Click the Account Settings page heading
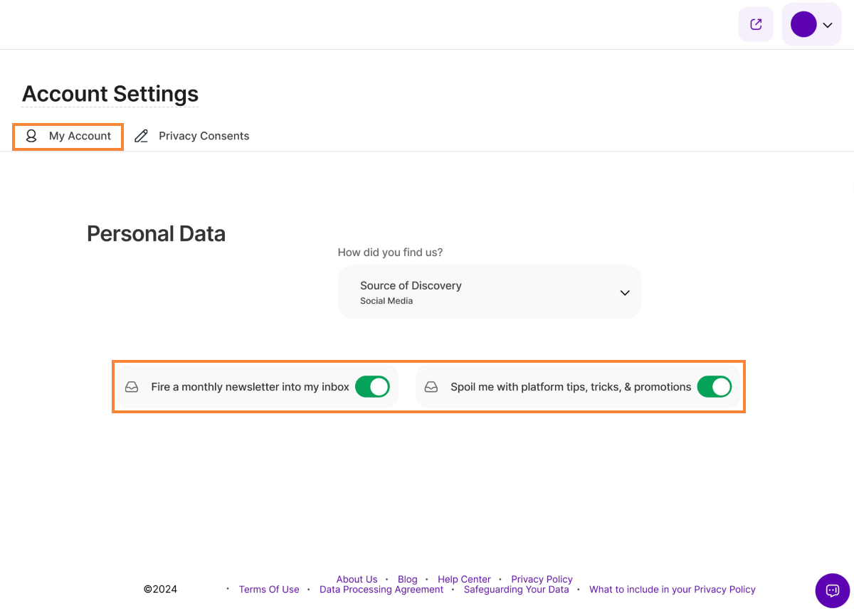 (110, 94)
